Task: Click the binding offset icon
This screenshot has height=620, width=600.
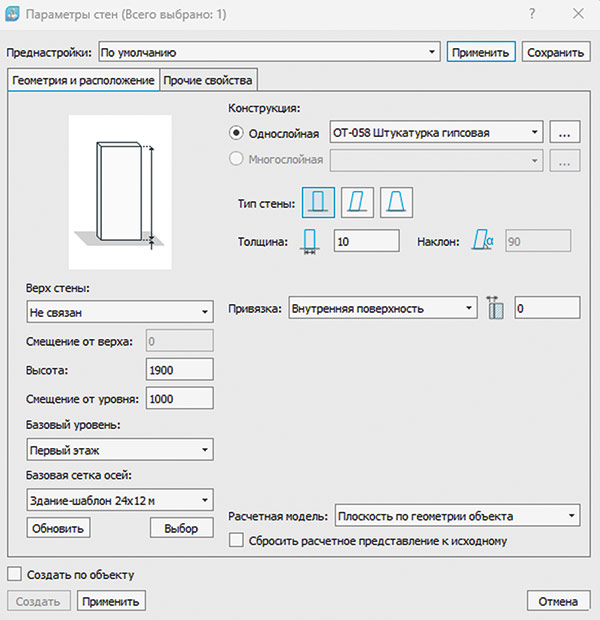Action: 495,308
